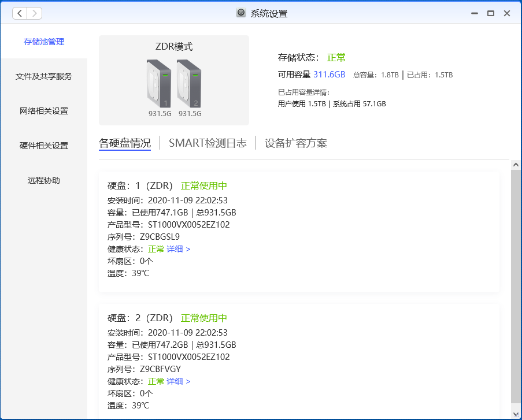Switch to the 各硬盘情况 tab
This screenshot has width=522, height=420.
125,143
